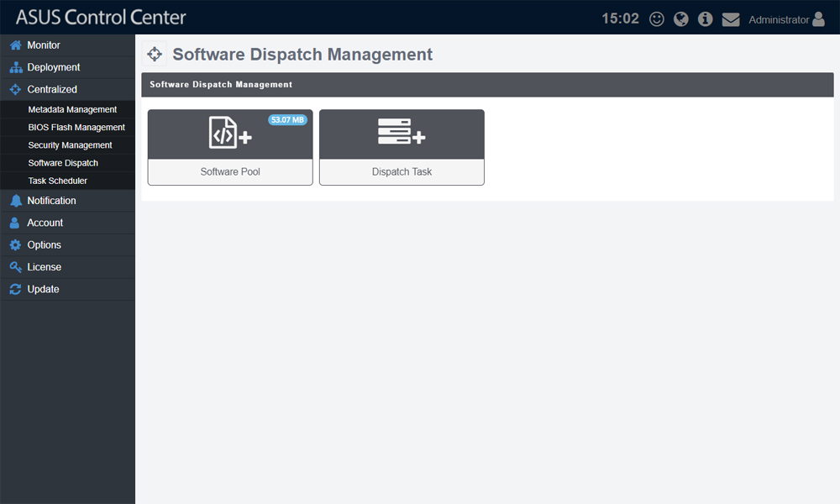Expand the Deployment sidebar section
Screen dimensions: 840x504
[54, 67]
